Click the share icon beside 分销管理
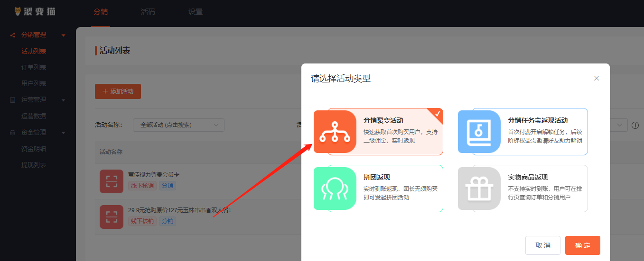Viewport: 644px width, 261px height. coord(13,35)
